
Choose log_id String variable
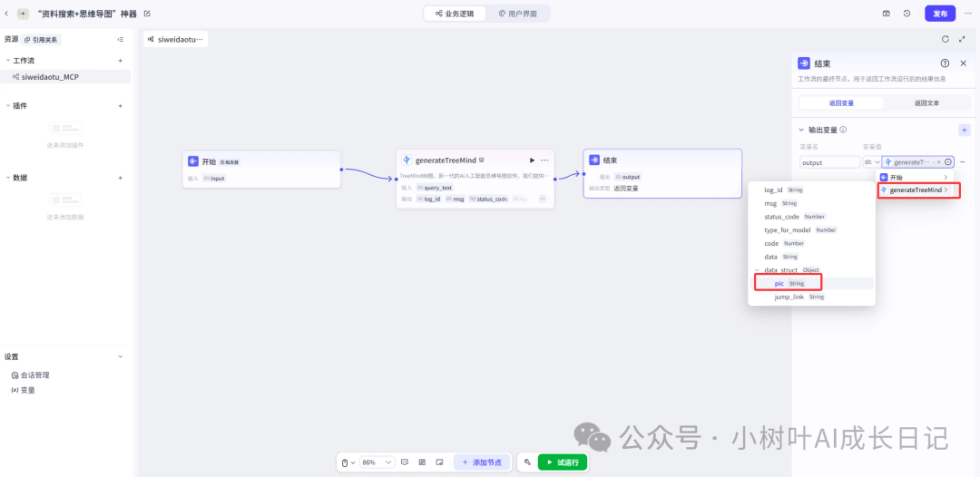811,190
